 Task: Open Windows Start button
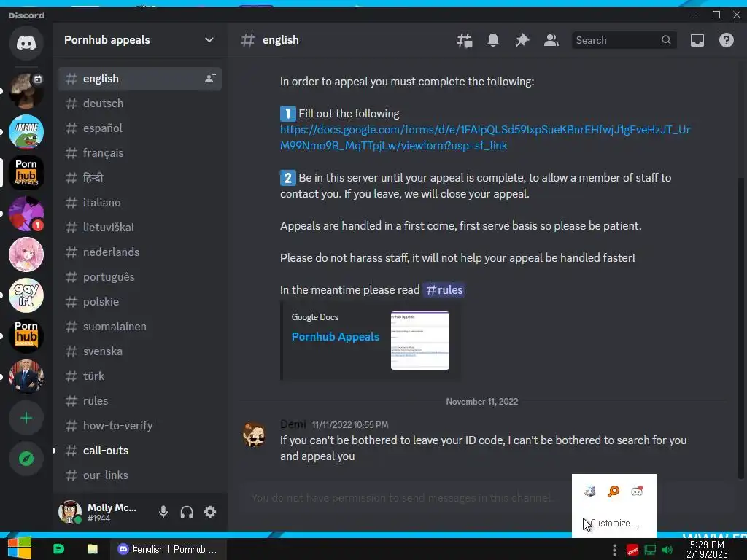[x=20, y=548]
